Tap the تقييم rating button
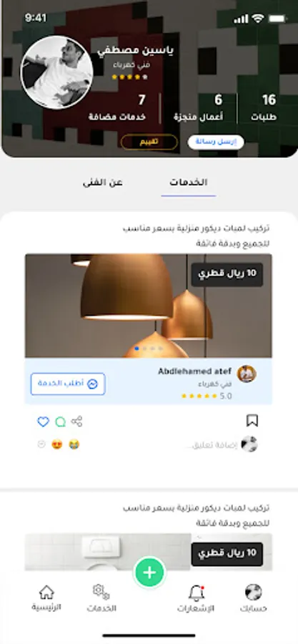The height and width of the screenshot is (644, 298). [x=149, y=142]
